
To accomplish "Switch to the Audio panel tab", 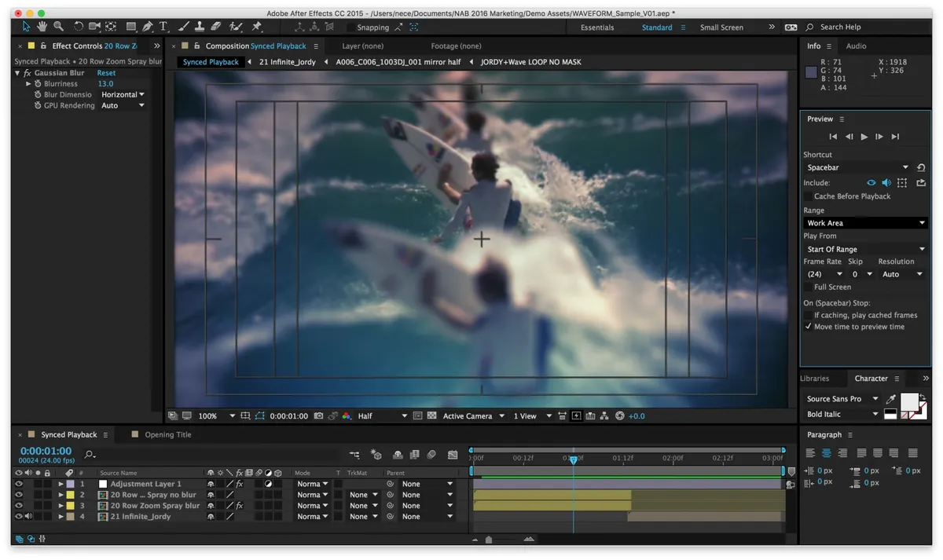I will pos(856,46).
